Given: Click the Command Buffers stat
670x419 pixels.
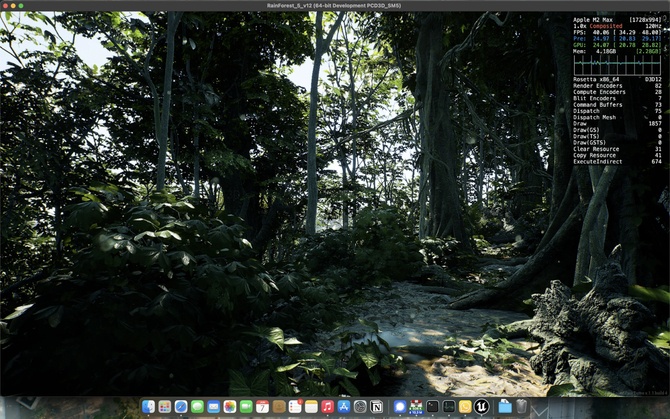Looking at the screenshot, I should (617, 105).
